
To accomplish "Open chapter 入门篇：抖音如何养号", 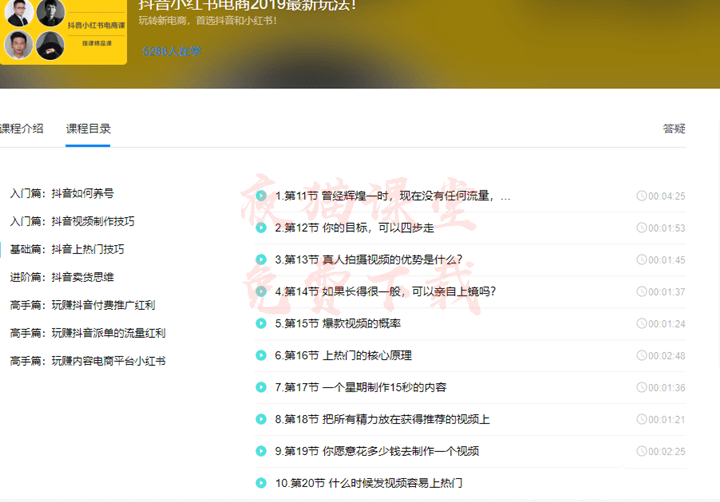I will (x=62, y=193).
